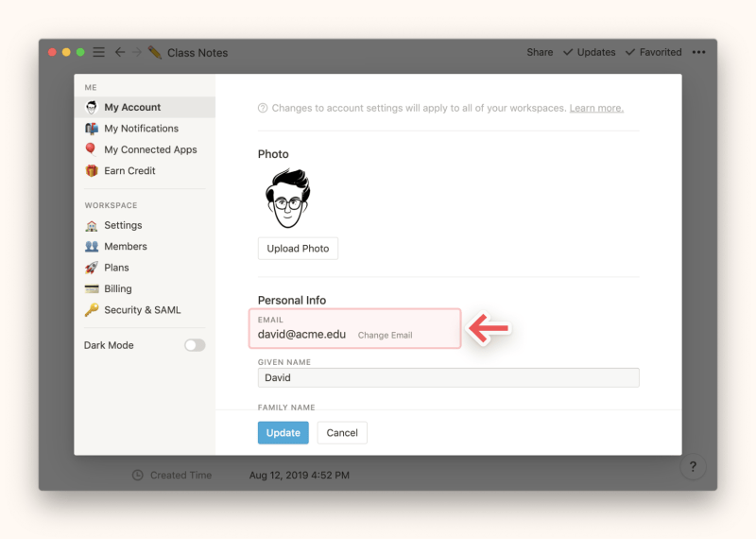
Task: Click the Security & SAML key icon
Action: (92, 310)
